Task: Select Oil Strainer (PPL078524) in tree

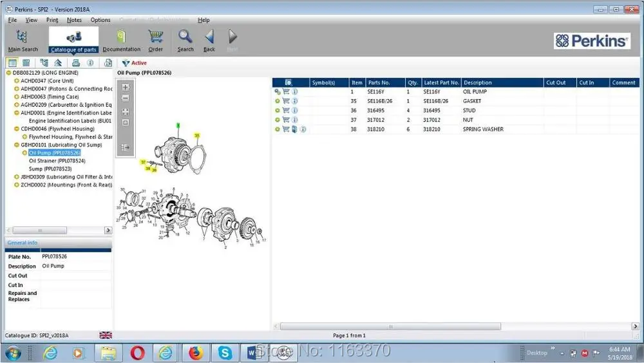Action: [57, 161]
